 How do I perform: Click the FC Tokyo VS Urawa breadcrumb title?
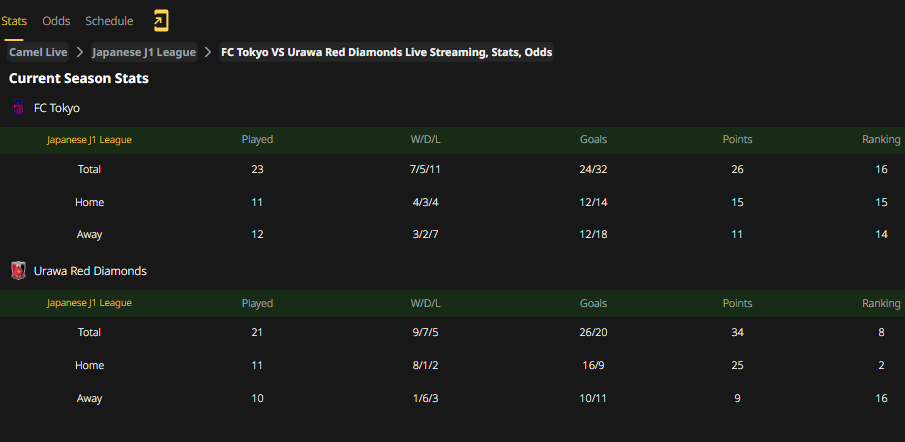click(x=387, y=53)
